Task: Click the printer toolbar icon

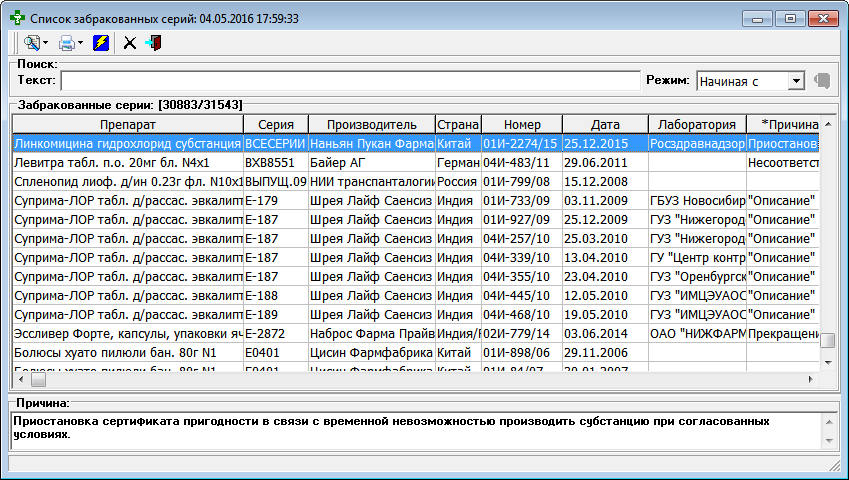Action: 66,43
